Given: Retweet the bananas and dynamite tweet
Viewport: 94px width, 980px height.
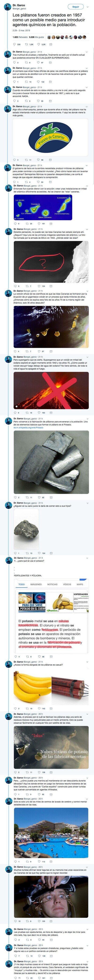Looking at the screenshot, I should [x=27, y=708].
